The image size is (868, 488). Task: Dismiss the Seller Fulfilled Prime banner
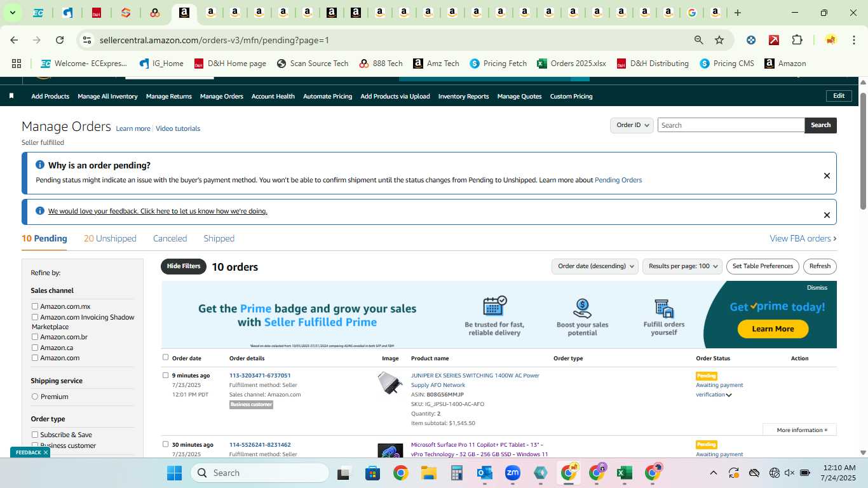click(x=817, y=288)
